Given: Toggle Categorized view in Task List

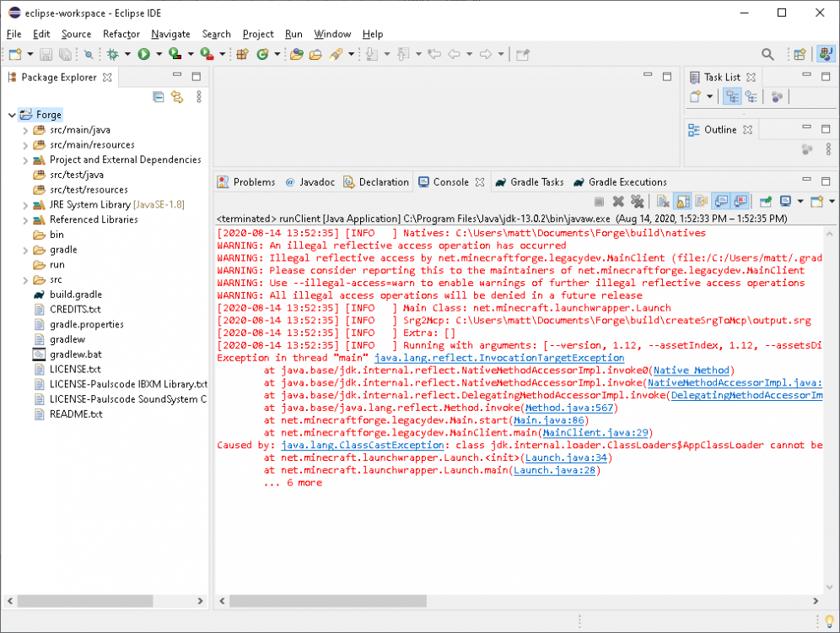Looking at the screenshot, I should (731, 97).
